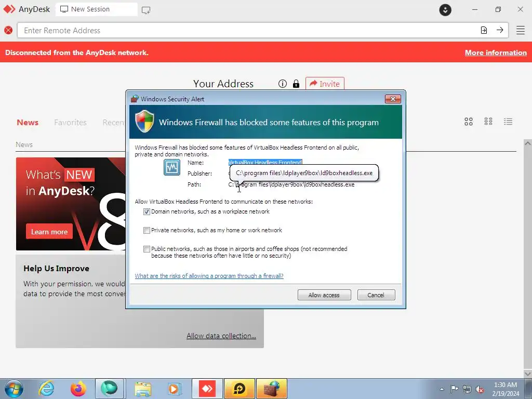532x399 pixels.
Task: Click the VirtualBox program icon in dialog
Action: pos(172,167)
